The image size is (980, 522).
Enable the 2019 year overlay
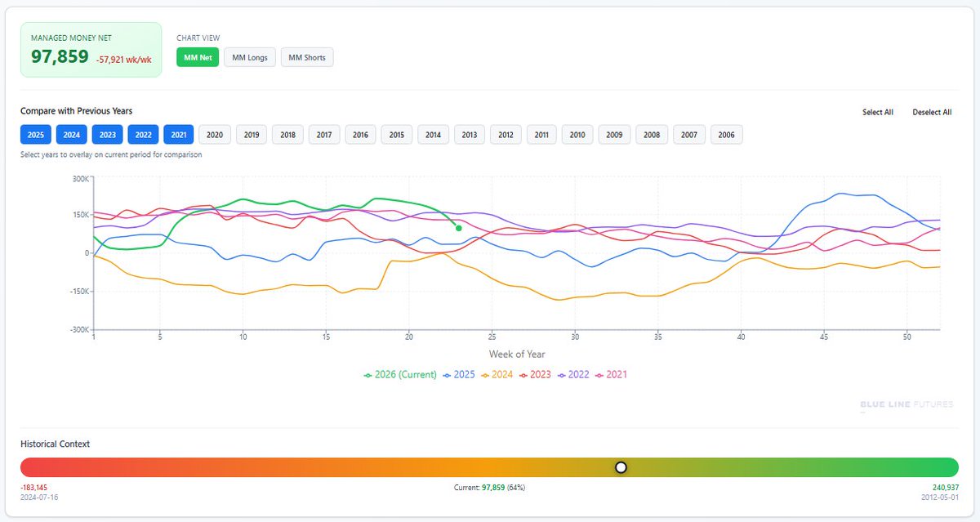pos(252,135)
